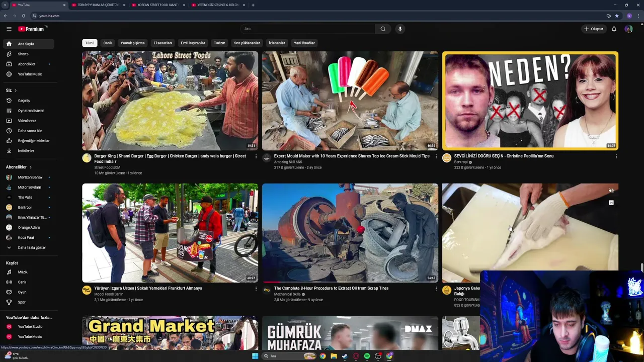Switch to KOREAN STREET FOOD GIANT tab

coord(157,5)
